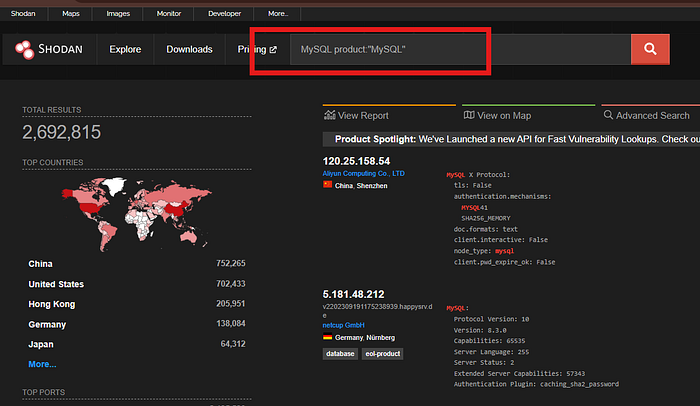Click the China flag icon

[x=328, y=184]
